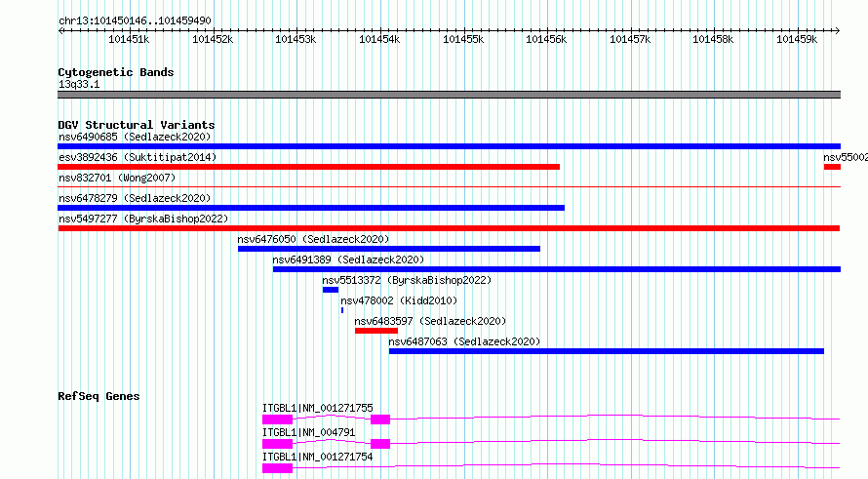Open the nsv832701 (Wong2007) label
This screenshot has width=868, height=479.
(x=117, y=178)
